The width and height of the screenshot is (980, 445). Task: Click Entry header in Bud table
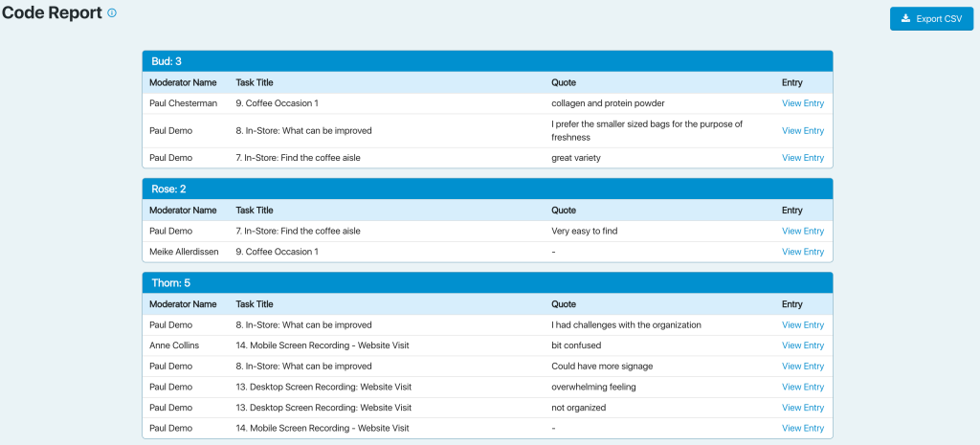[x=791, y=82]
